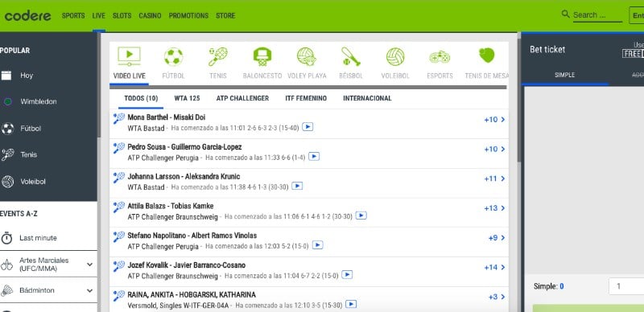
Task: Play video for Johanna Larsson match
Action: tap(297, 186)
